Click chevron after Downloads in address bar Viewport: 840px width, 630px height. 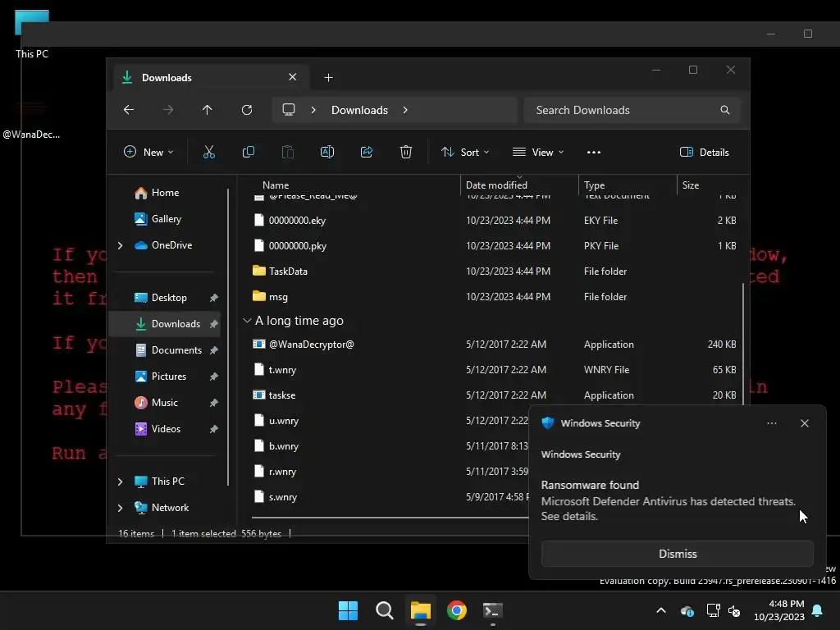(405, 110)
